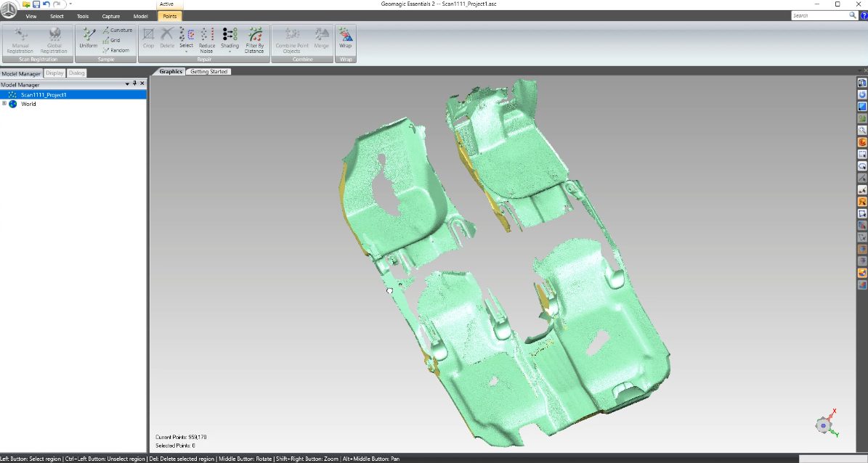Screen dimensions: 868x463
Task: Click the Undo arrow icon
Action: pyautogui.click(x=46, y=4)
